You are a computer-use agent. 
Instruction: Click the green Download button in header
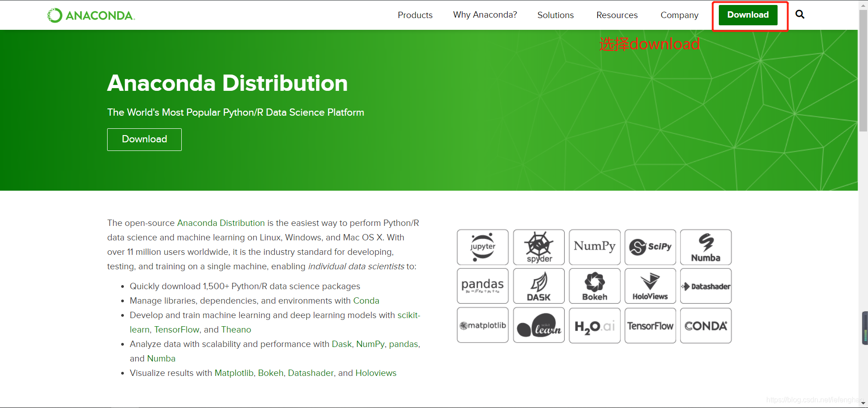pyautogui.click(x=748, y=15)
